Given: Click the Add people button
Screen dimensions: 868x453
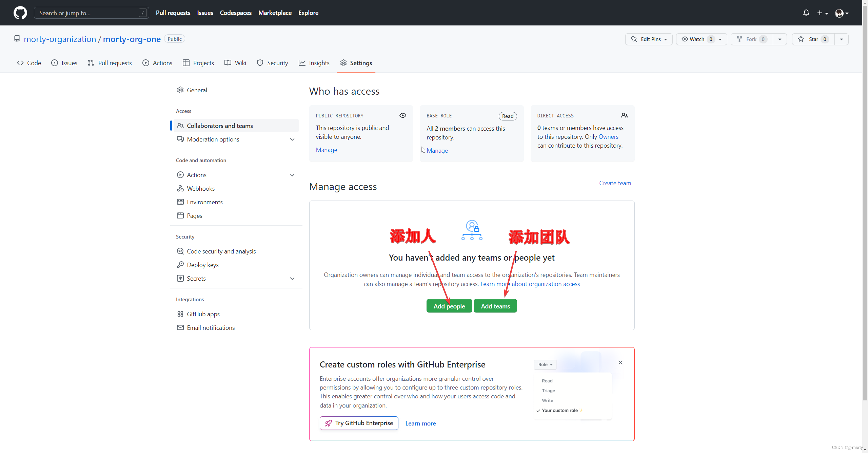Looking at the screenshot, I should (x=449, y=306).
